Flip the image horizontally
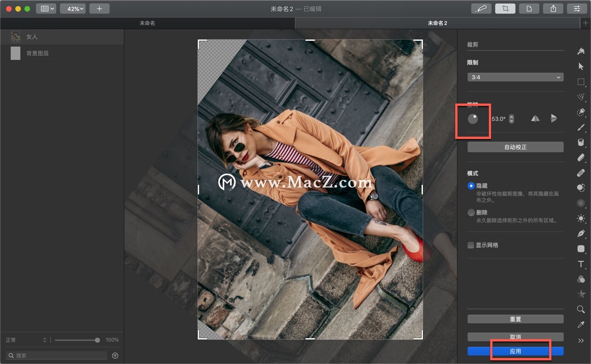This screenshot has height=364, width=591. point(535,119)
